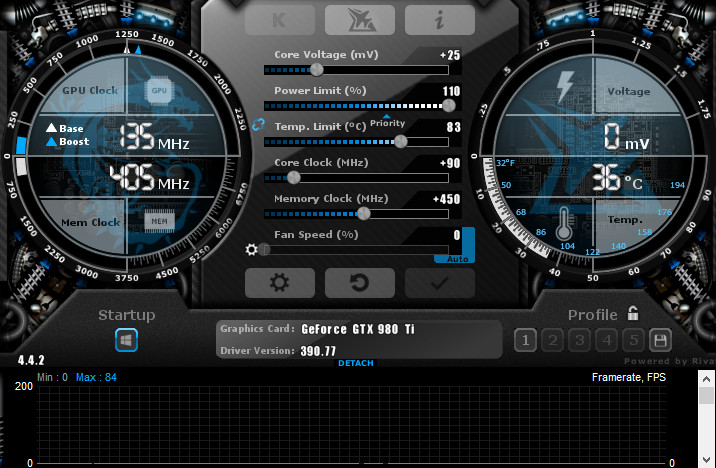Reset settings with the circular arrow button
The width and height of the screenshot is (716, 468).
pyautogui.click(x=360, y=283)
